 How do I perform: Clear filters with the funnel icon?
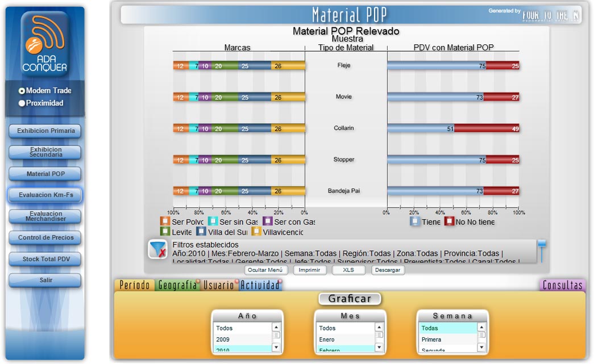coord(157,249)
